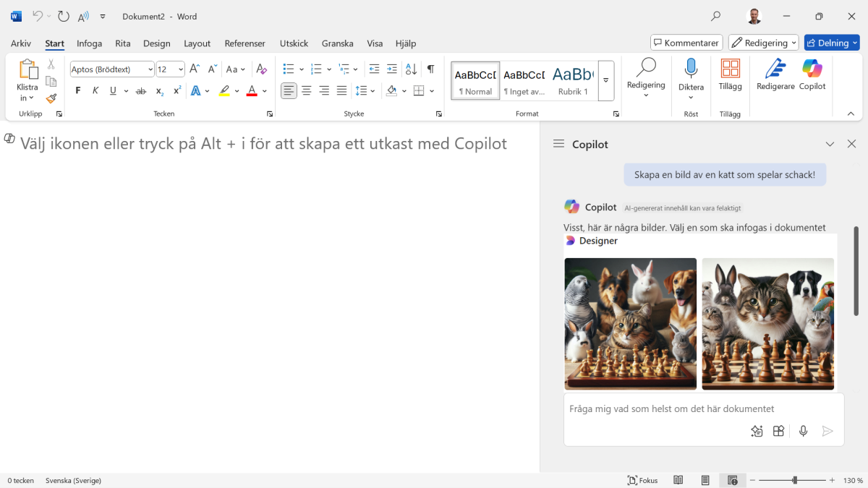Switch to the Referenser tab
The width and height of the screenshot is (868, 488).
pos(244,43)
